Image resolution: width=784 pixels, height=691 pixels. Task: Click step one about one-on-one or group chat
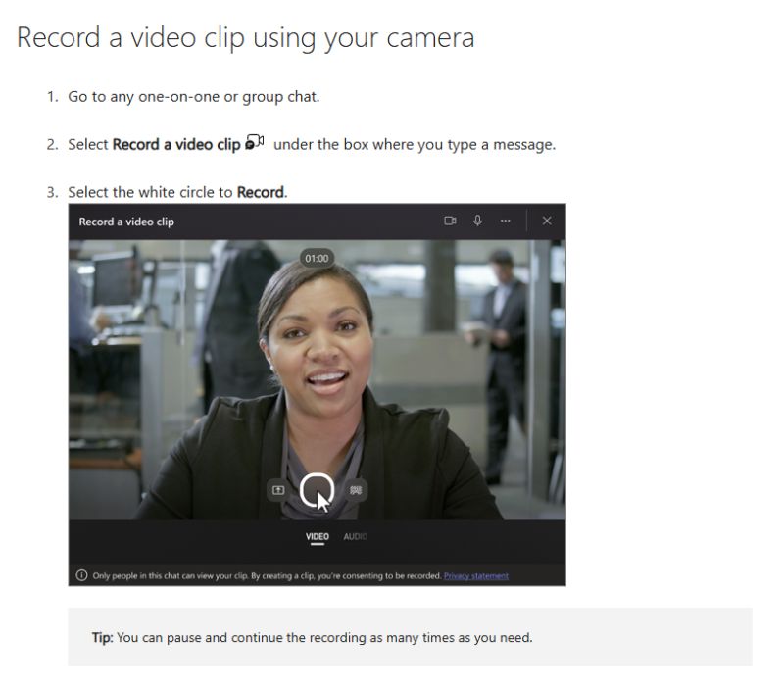pos(193,96)
